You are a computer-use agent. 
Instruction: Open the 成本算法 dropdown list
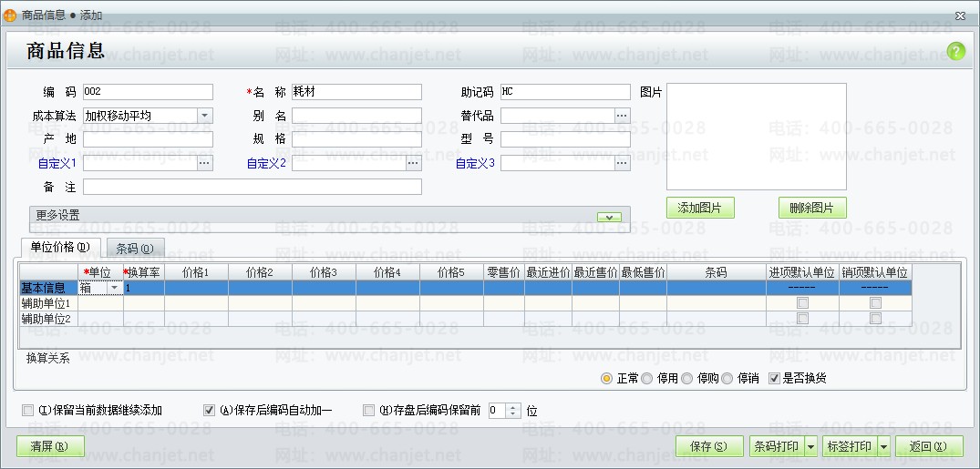pos(205,116)
